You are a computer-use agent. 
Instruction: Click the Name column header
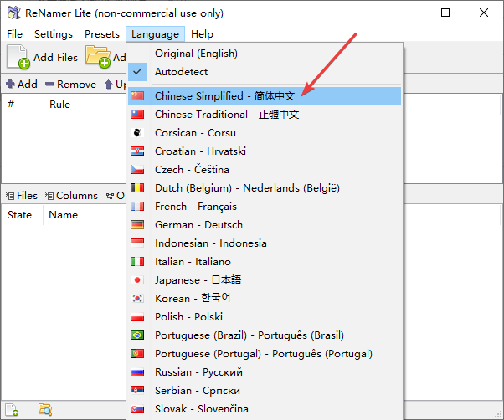click(x=63, y=215)
